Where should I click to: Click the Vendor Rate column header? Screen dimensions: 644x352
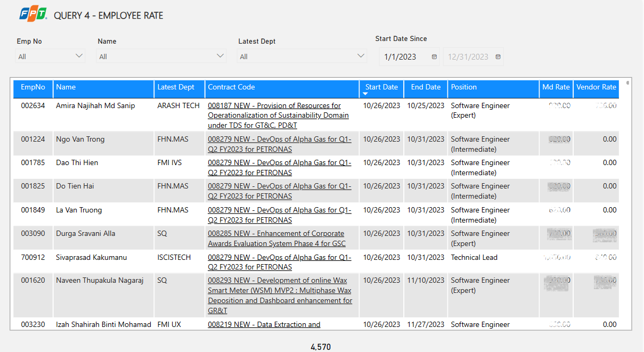pos(596,87)
